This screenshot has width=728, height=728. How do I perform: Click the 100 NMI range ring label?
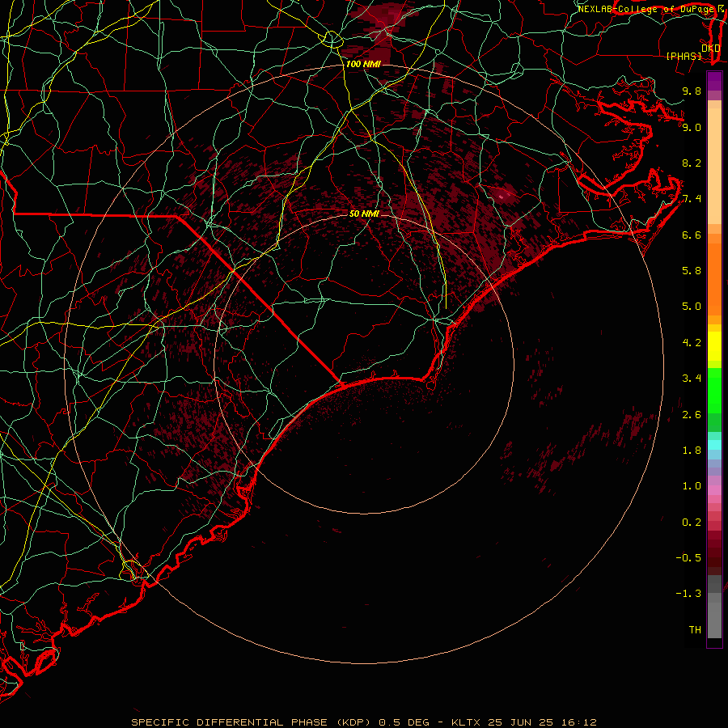coord(363,64)
